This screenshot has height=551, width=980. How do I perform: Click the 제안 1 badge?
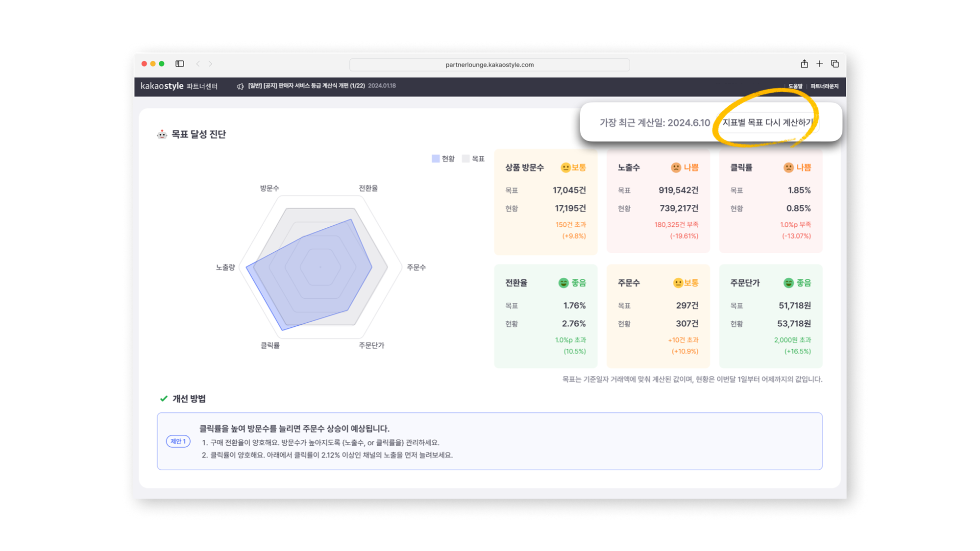(x=178, y=441)
